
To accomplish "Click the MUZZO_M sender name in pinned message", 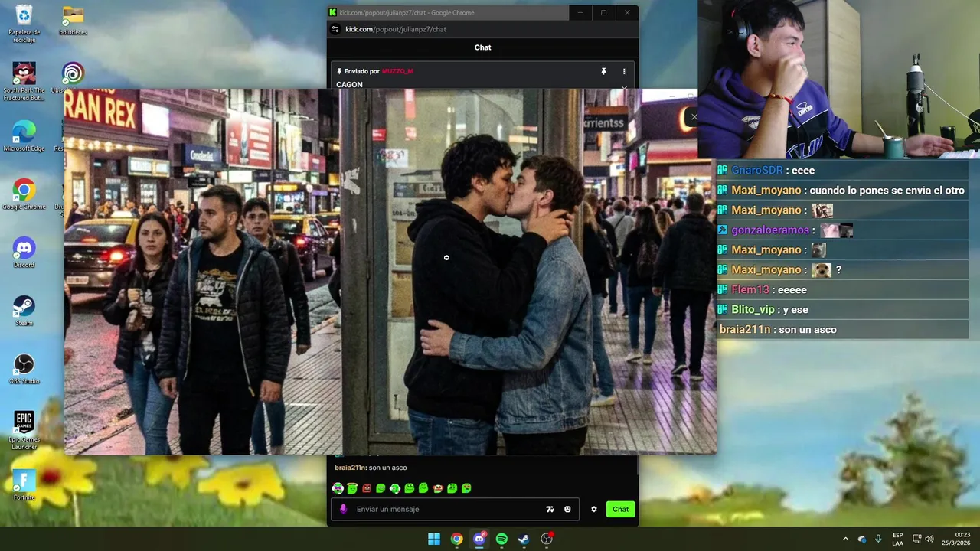I will pos(397,71).
